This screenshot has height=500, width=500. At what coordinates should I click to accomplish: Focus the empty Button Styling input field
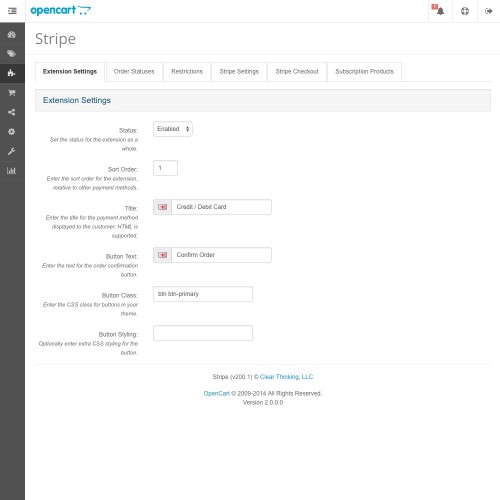pyautogui.click(x=203, y=333)
